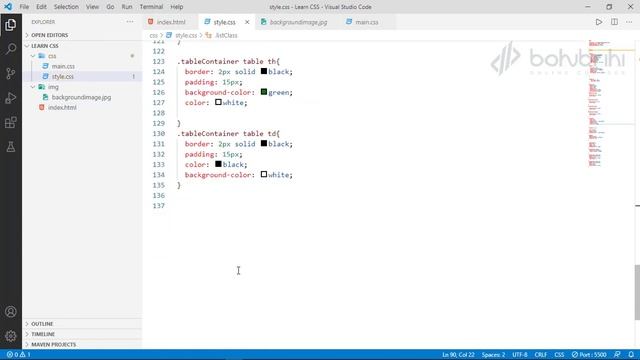This screenshot has width=640, height=360.
Task: Open the Terminal menu
Action: (x=151, y=7)
